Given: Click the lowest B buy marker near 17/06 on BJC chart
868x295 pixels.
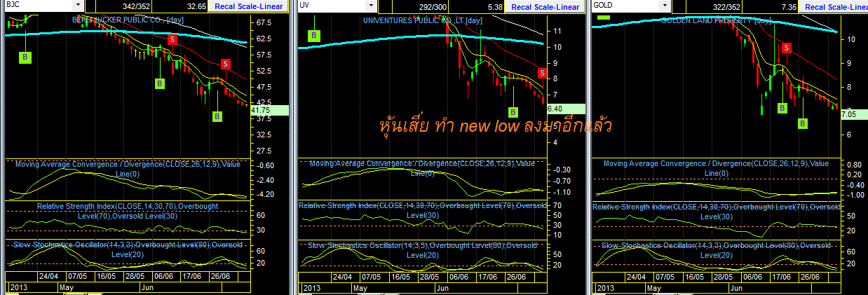Looking at the screenshot, I should tap(217, 116).
